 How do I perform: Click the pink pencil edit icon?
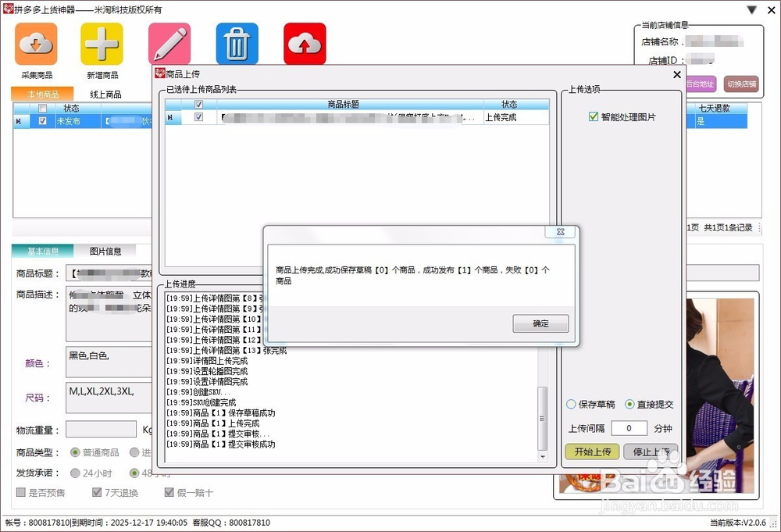169,44
